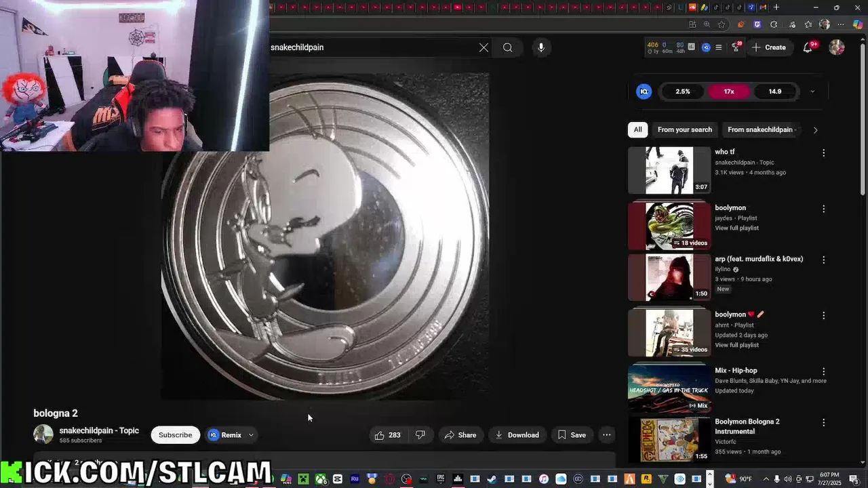Open the who tf video thumbnail
The width and height of the screenshot is (868, 488).
point(669,171)
